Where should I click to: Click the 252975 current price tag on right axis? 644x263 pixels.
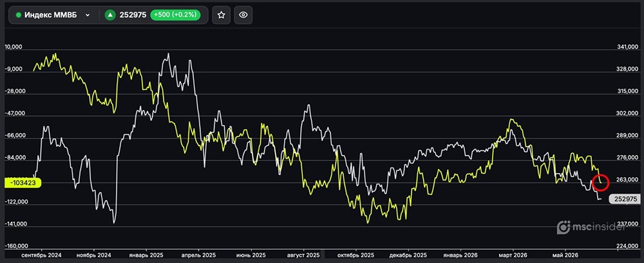tap(627, 199)
